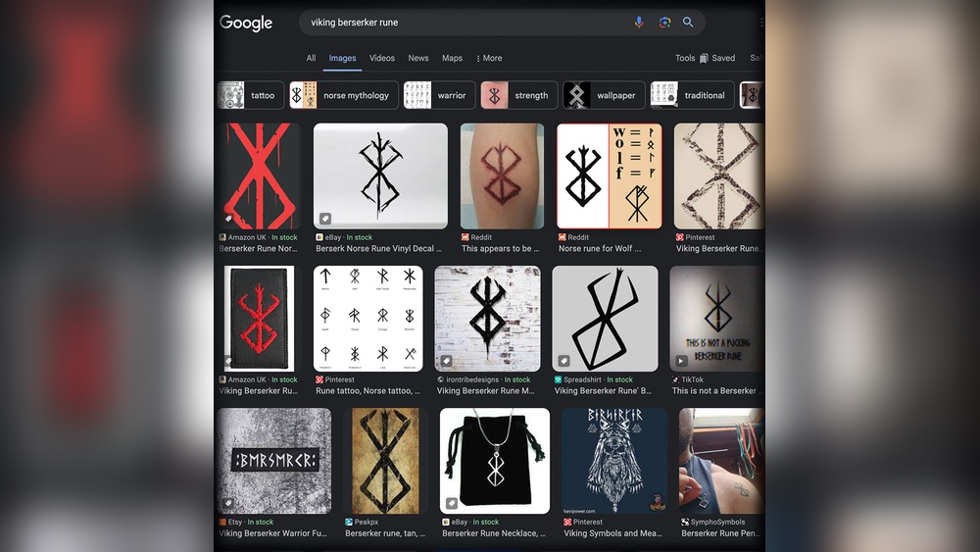Open the News tab
Image resolution: width=980 pixels, height=552 pixels.
(418, 58)
